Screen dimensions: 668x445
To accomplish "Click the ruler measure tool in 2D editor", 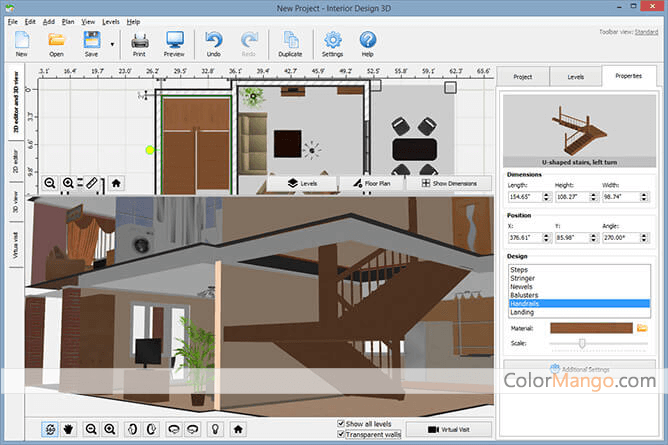I will pos(91,184).
